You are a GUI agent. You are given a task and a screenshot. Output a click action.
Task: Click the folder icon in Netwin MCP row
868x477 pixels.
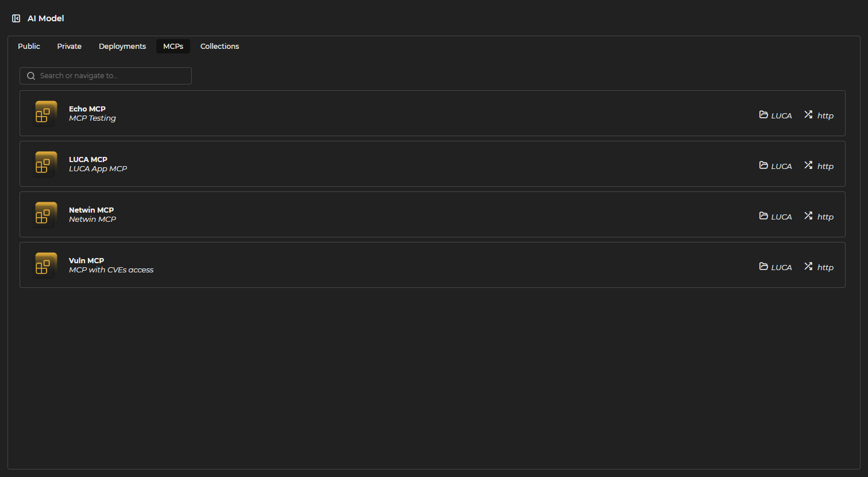coord(763,216)
